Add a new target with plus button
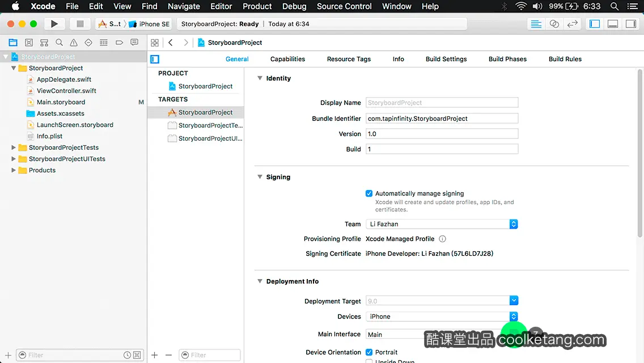The height and width of the screenshot is (363, 644). [x=154, y=355]
